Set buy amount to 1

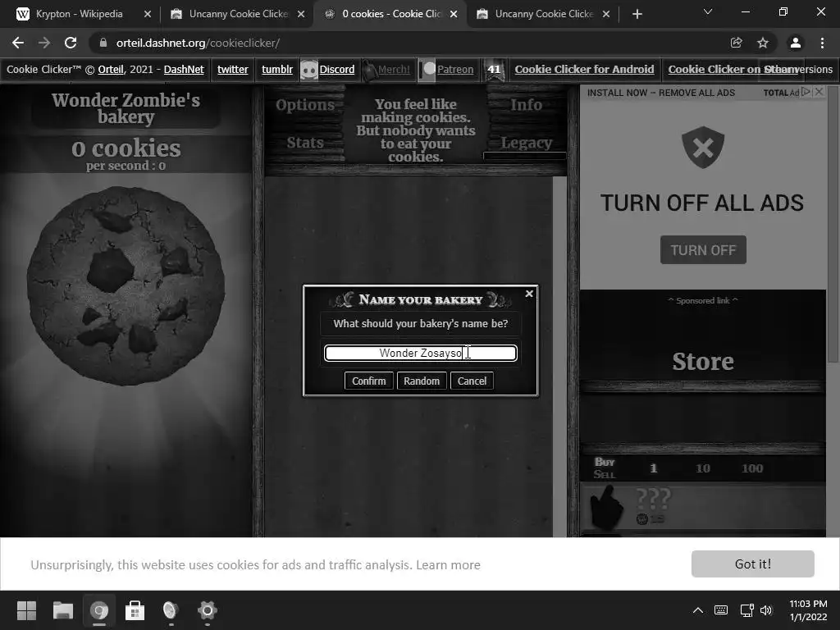pos(654,468)
